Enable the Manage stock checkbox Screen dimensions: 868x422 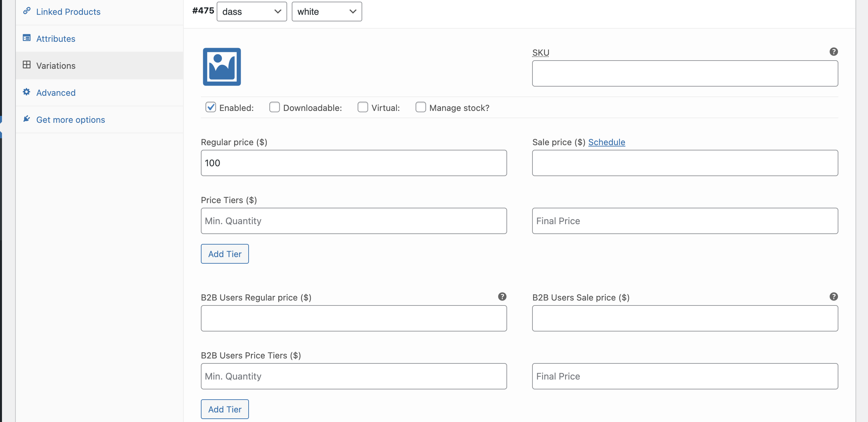420,107
